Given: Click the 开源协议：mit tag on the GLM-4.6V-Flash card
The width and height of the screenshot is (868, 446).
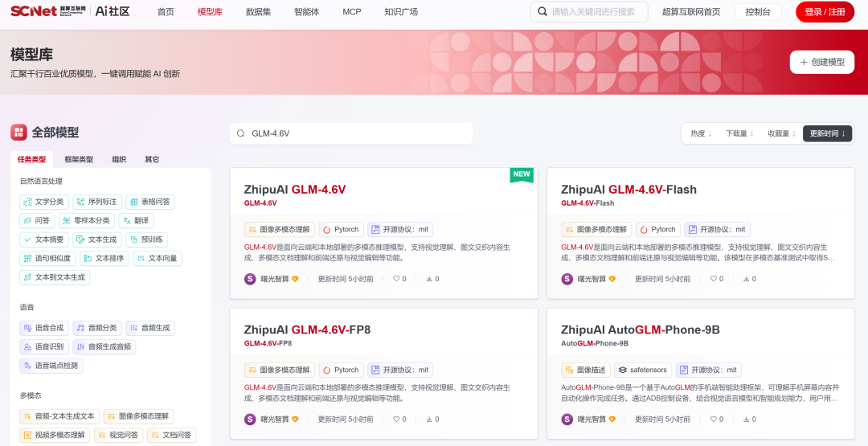Looking at the screenshot, I should (x=718, y=230).
